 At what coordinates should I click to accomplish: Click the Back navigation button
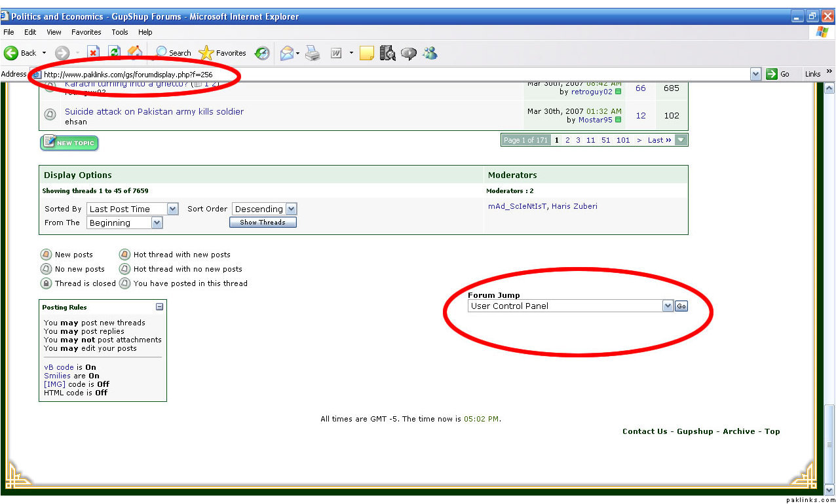click(x=21, y=53)
